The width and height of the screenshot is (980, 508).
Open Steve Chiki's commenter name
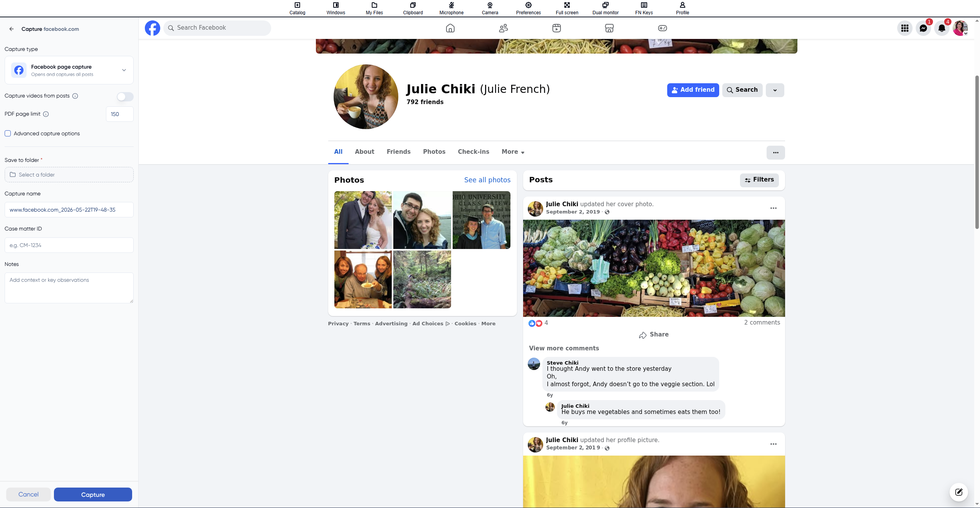point(562,363)
